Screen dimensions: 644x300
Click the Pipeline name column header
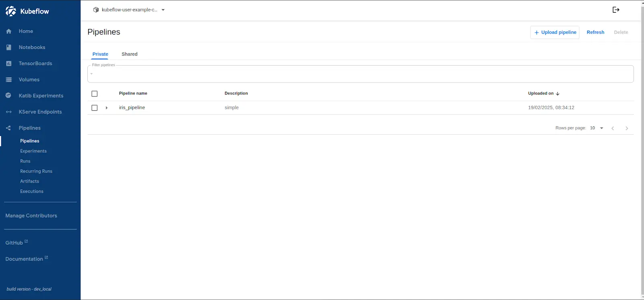click(133, 93)
